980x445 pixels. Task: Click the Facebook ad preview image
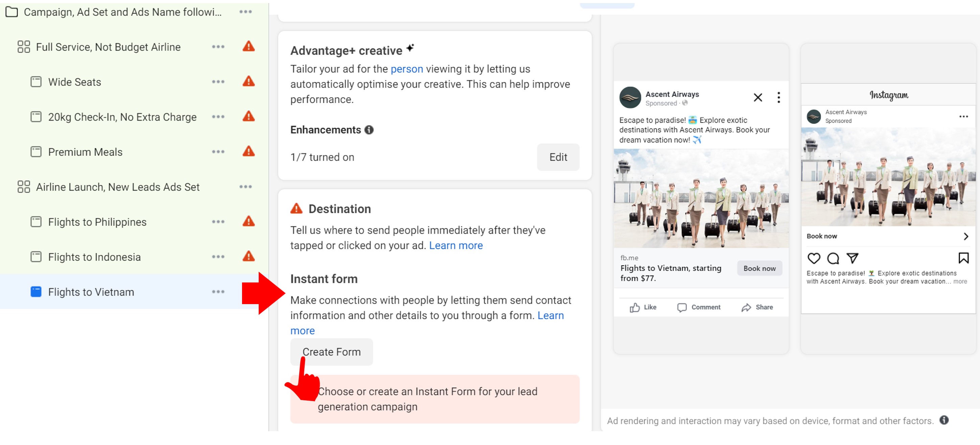coord(701,198)
